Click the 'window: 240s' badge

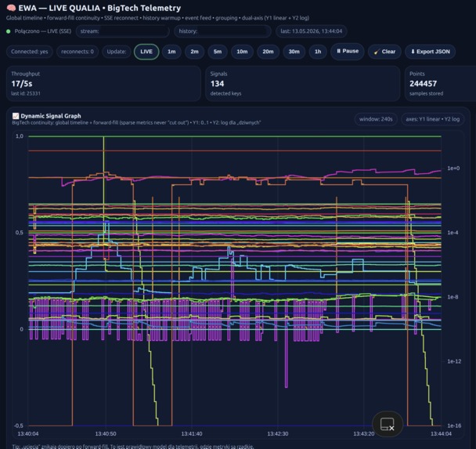(376, 119)
